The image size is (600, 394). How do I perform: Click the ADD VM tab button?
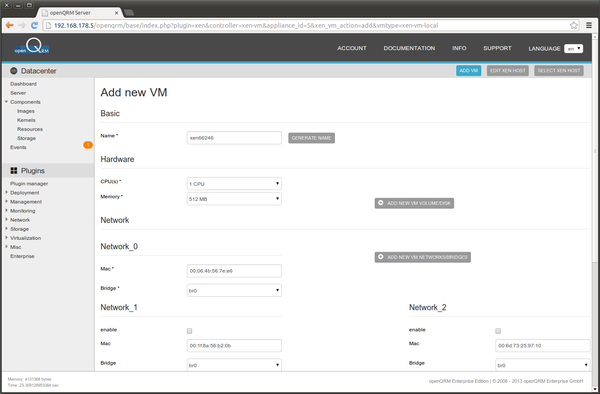(x=468, y=70)
